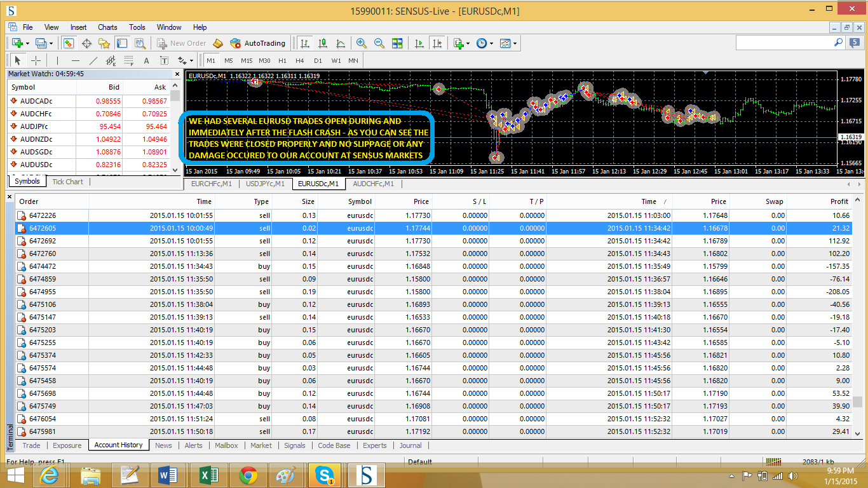Select the Horizontal Line drawing tool
This screenshot has width=868, height=488.
(x=76, y=60)
